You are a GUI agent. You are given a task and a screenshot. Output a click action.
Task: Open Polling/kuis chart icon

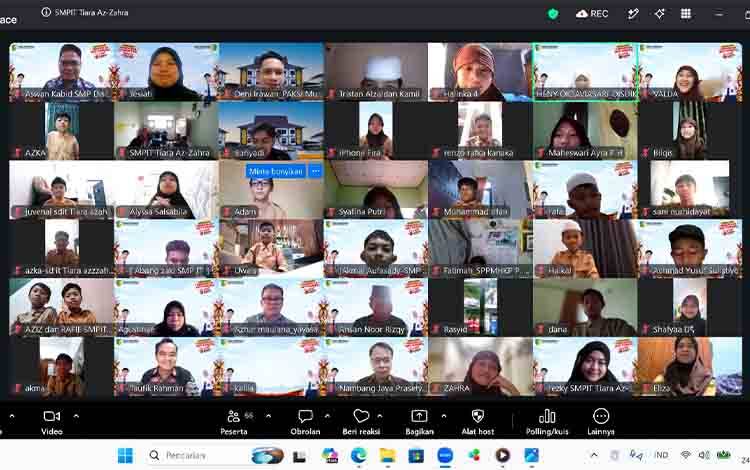coord(547,417)
